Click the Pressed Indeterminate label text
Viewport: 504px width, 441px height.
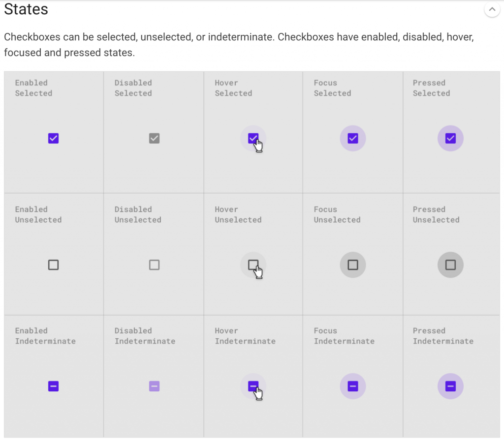[443, 336]
